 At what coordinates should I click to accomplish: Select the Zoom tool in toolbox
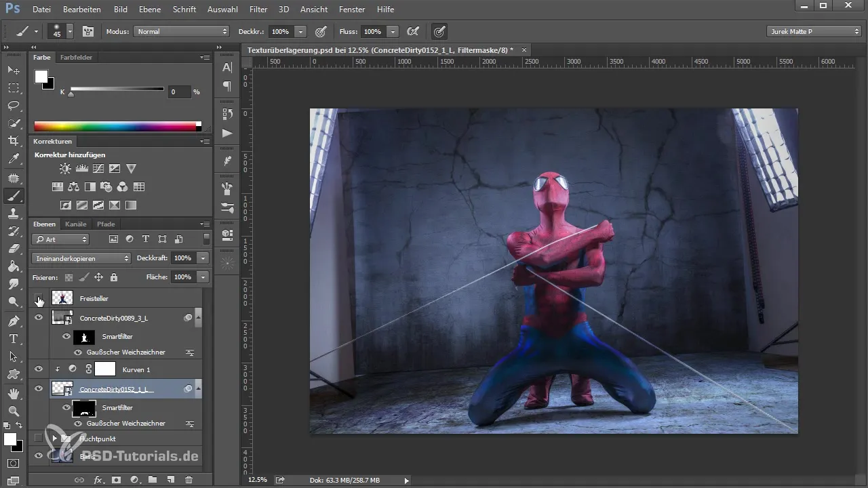pos(14,411)
